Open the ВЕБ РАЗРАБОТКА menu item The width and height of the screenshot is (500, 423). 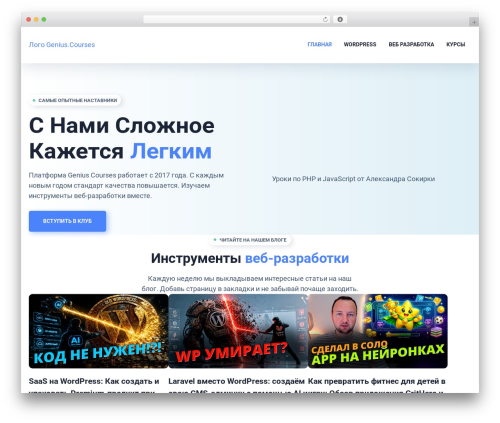(x=411, y=44)
